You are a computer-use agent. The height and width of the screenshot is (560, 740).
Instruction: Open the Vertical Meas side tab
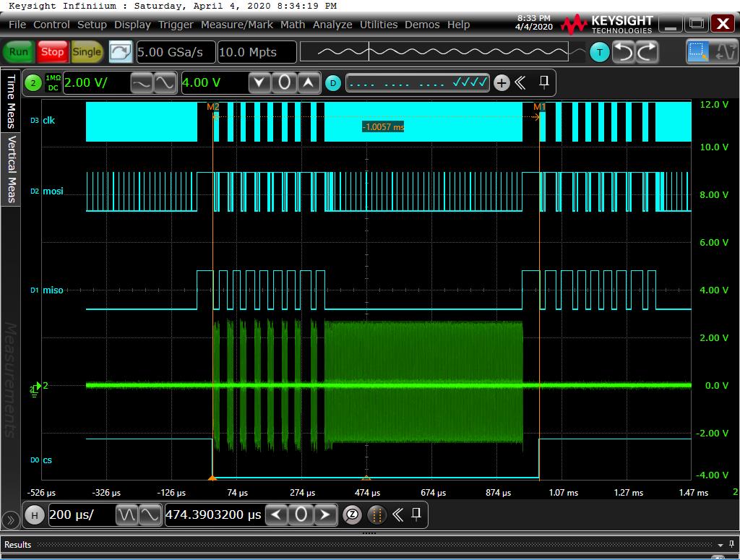pos(11,168)
